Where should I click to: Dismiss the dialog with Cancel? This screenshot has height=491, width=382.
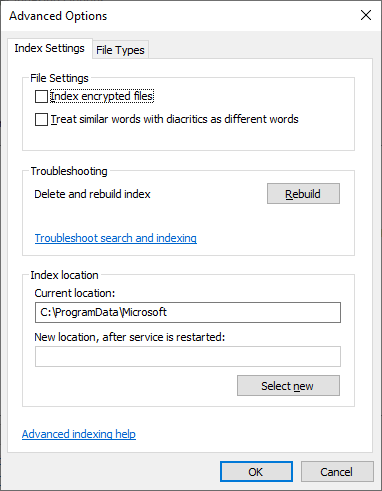click(337, 472)
